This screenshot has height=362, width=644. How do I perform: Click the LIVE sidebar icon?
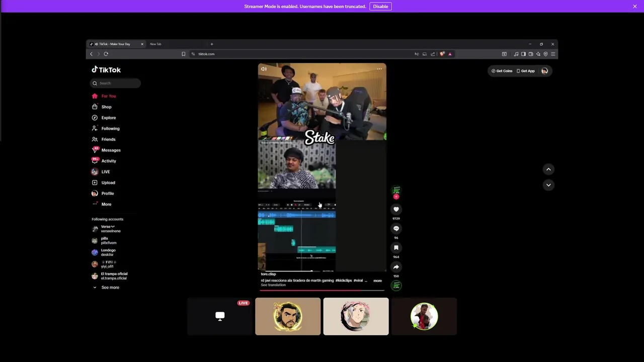pyautogui.click(x=95, y=171)
